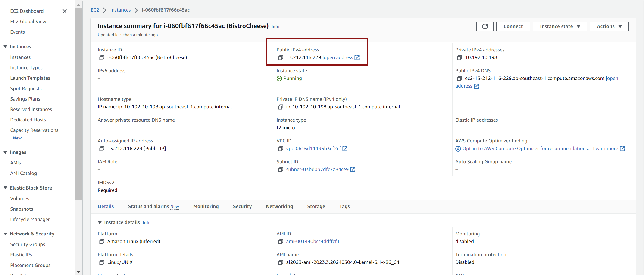Open the Actions dropdown menu
Viewport: 644px width, 275px height.
pyautogui.click(x=609, y=26)
